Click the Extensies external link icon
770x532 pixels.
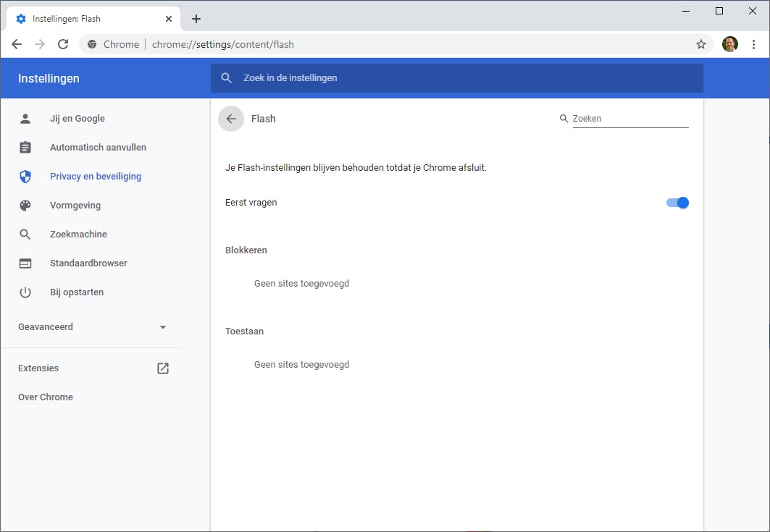[163, 368]
